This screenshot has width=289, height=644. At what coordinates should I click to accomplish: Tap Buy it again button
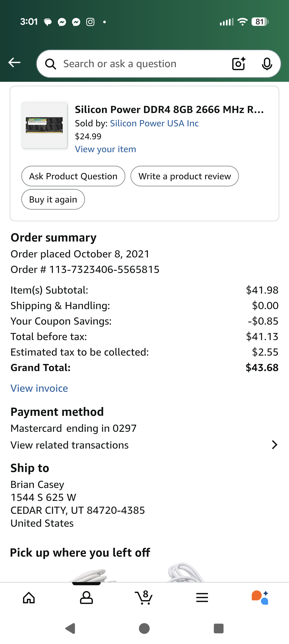click(x=53, y=200)
